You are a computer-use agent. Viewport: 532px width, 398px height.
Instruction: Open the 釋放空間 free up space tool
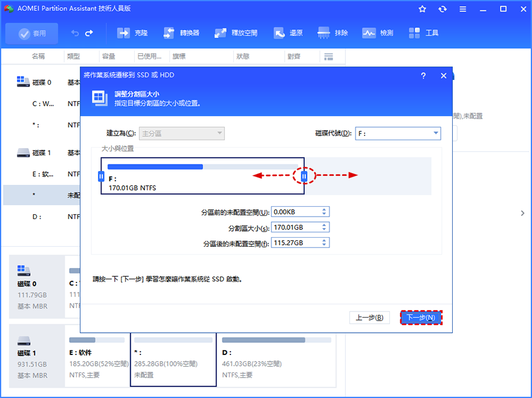pyautogui.click(x=236, y=33)
